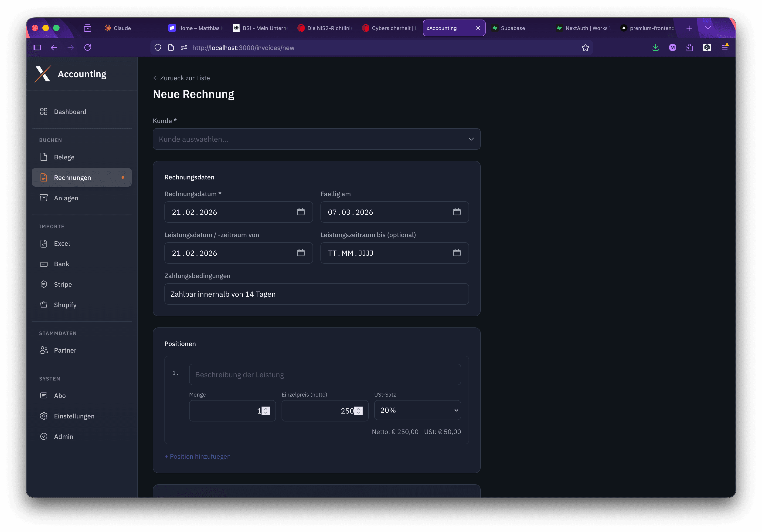Open the USt-Satz 20% dropdown
The height and width of the screenshot is (532, 762).
[417, 410]
